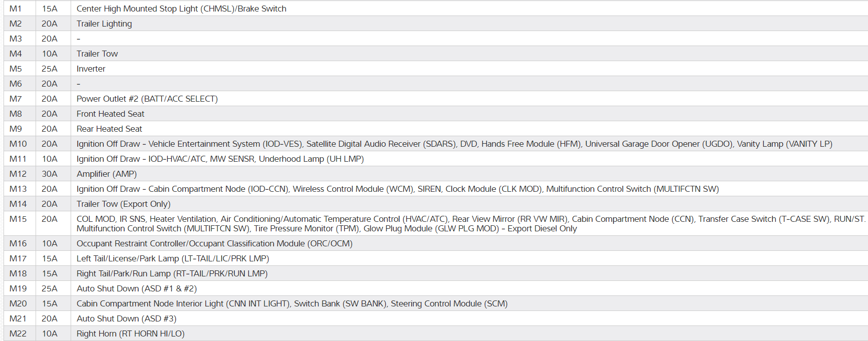
Task: Select the Right Tail/Park/Run Lamp entry
Action: 172,273
